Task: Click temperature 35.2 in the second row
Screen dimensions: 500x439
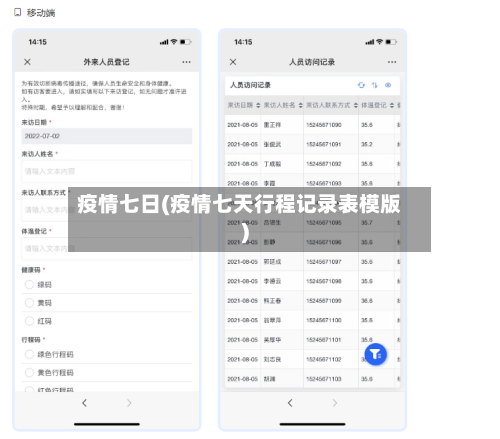Action: tap(367, 144)
